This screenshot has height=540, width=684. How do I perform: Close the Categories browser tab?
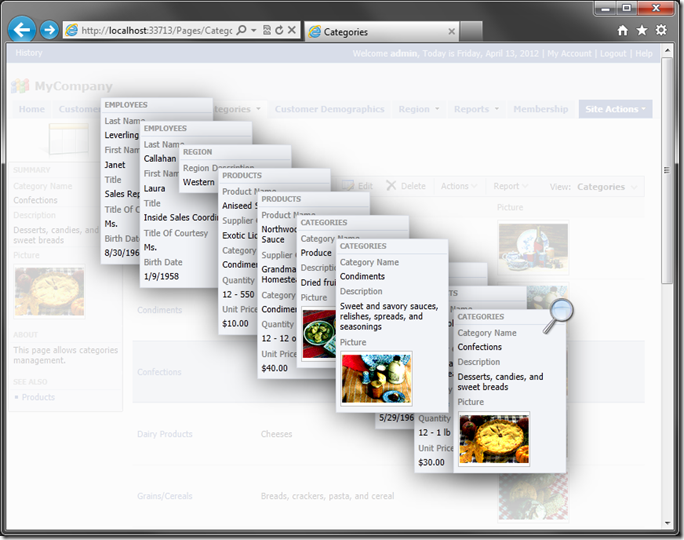click(451, 31)
